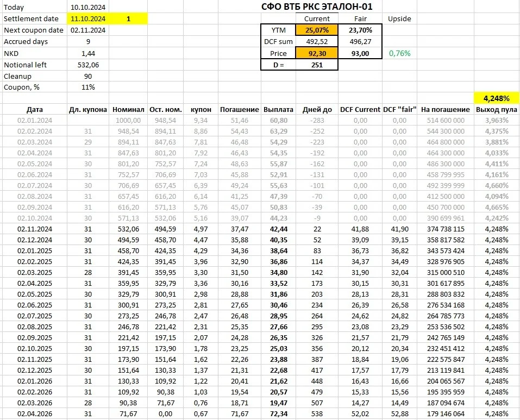Click the Fair price cell 93,00

360,53
